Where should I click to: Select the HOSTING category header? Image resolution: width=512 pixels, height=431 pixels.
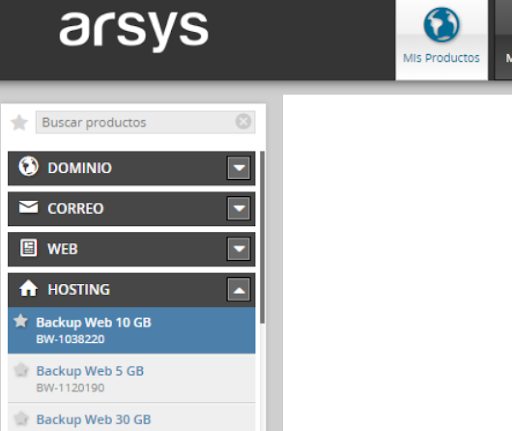pyautogui.click(x=131, y=290)
